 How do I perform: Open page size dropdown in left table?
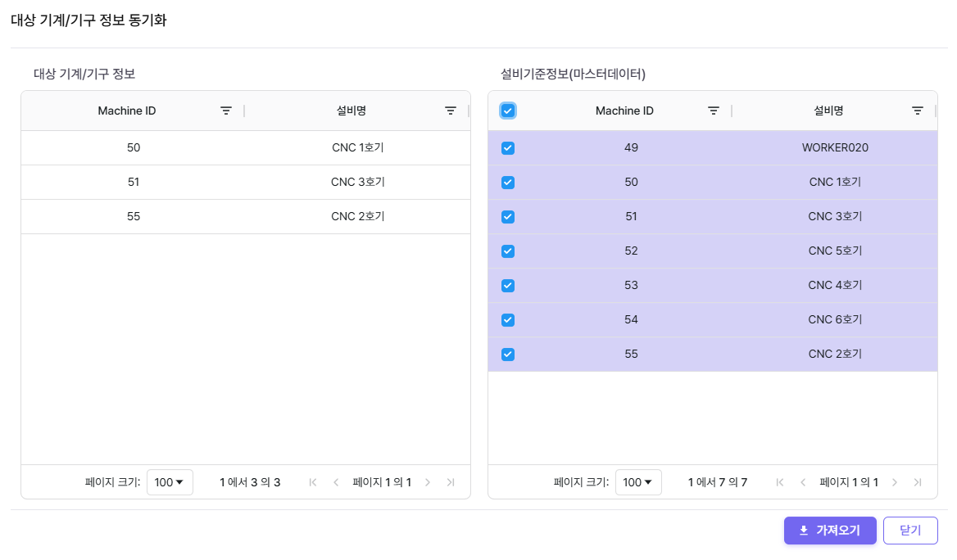pyautogui.click(x=170, y=482)
